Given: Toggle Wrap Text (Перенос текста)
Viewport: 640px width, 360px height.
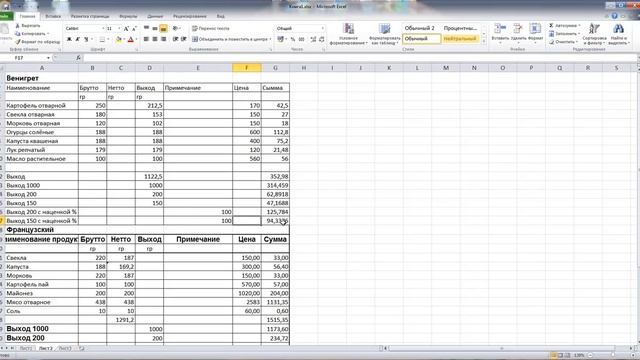Looking at the screenshot, I should 211,29.
